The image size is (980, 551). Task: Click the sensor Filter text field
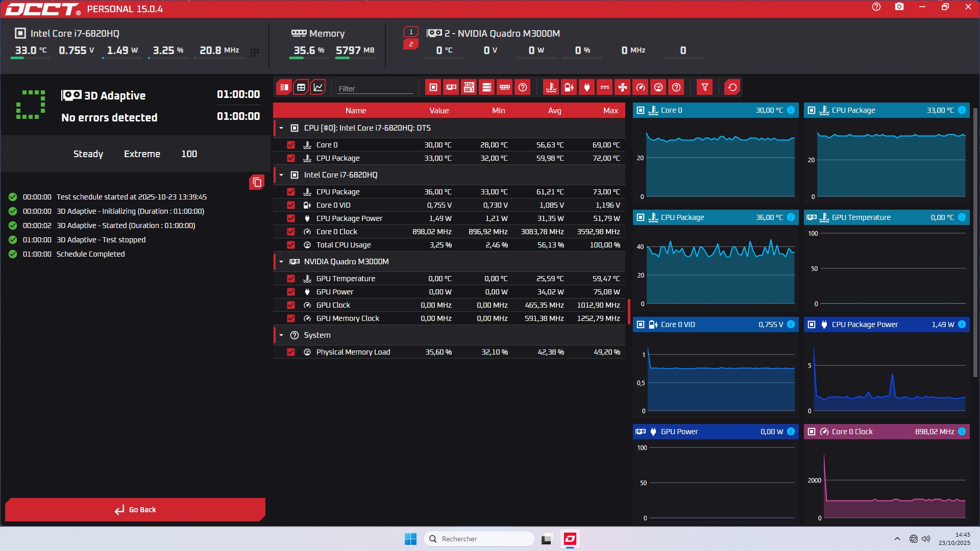coord(375,88)
